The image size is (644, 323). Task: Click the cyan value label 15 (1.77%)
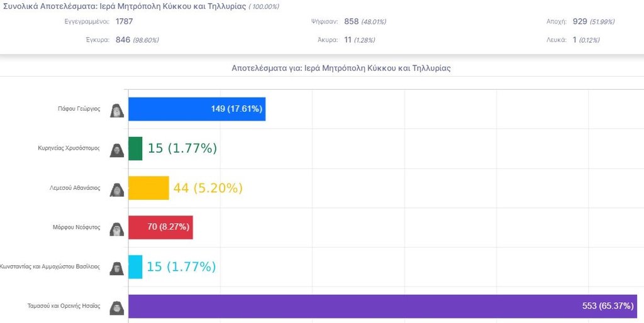(x=182, y=267)
